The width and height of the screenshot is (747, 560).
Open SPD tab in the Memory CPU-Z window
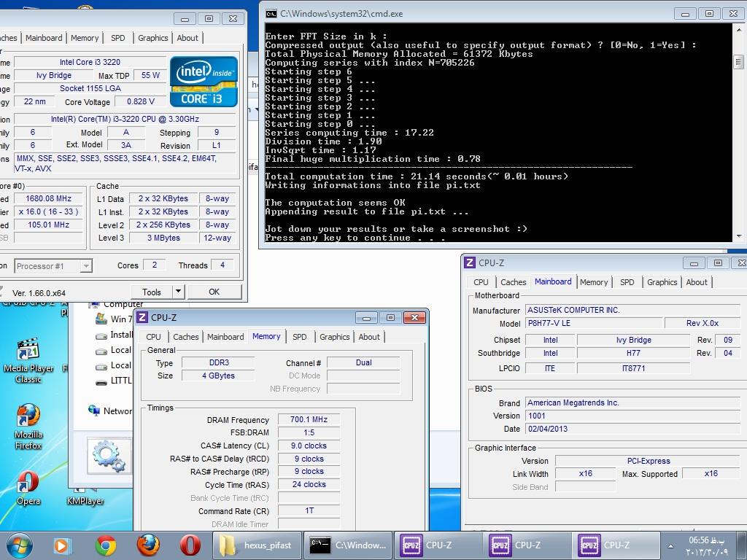pos(299,337)
